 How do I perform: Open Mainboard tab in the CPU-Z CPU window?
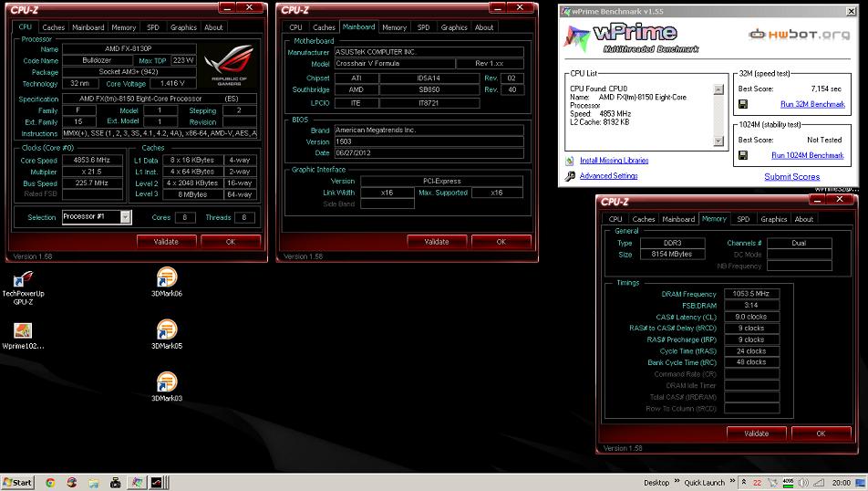coord(88,27)
